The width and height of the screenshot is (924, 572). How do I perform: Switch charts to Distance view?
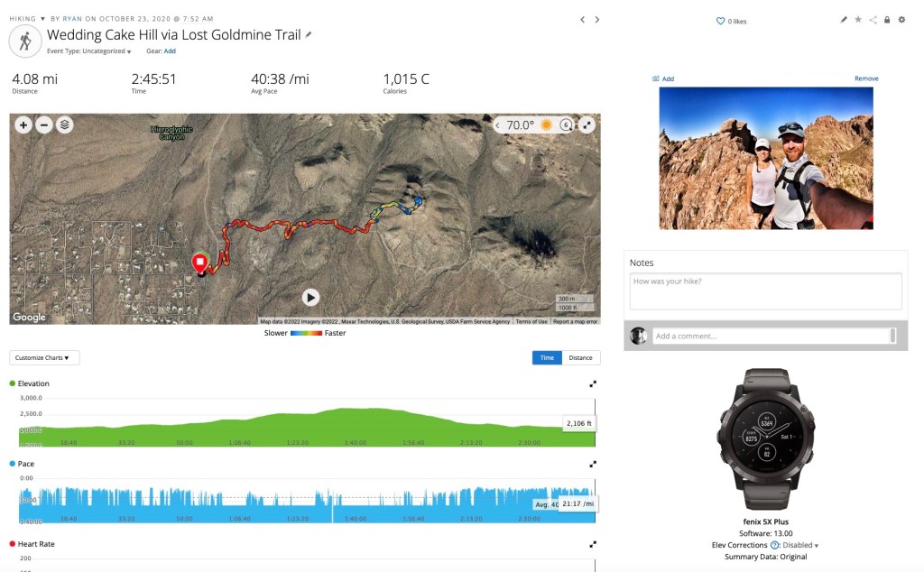coord(580,358)
